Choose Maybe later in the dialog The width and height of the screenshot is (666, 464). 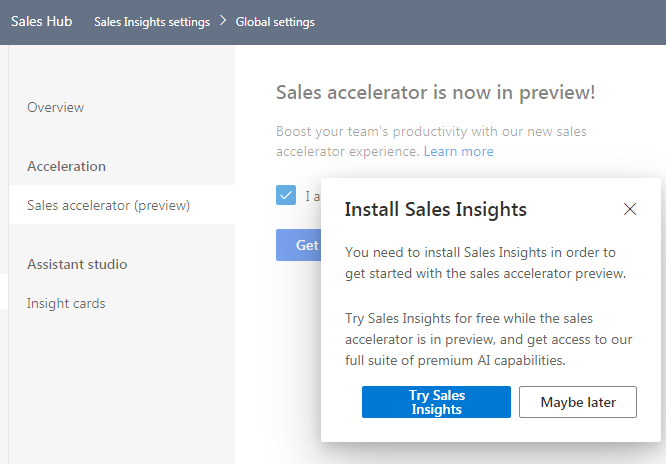[x=578, y=402]
